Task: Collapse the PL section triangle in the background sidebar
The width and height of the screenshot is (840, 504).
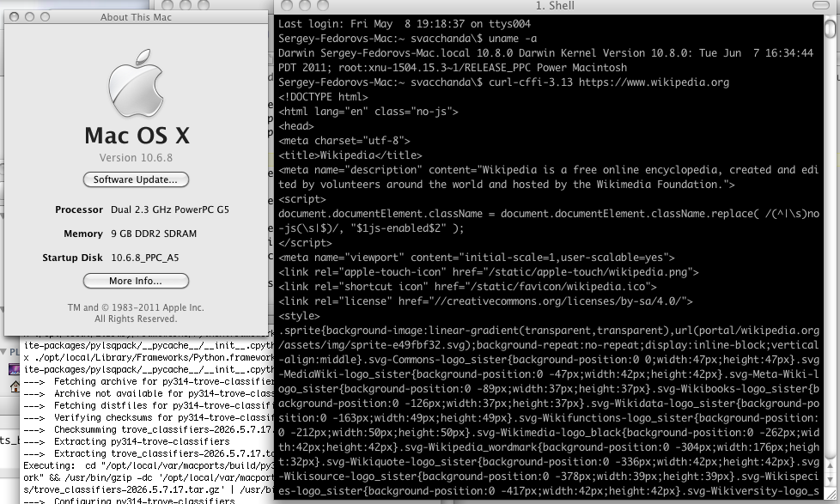Action: [x=3, y=352]
